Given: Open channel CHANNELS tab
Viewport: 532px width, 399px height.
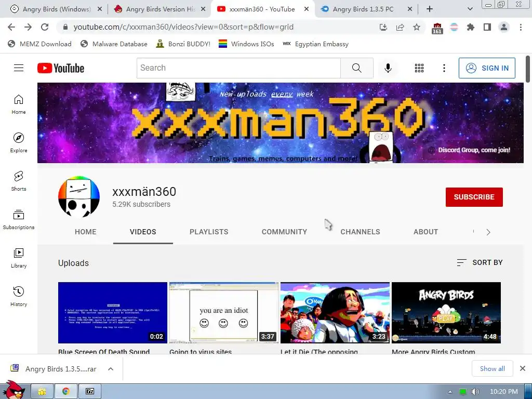Looking at the screenshot, I should point(361,232).
